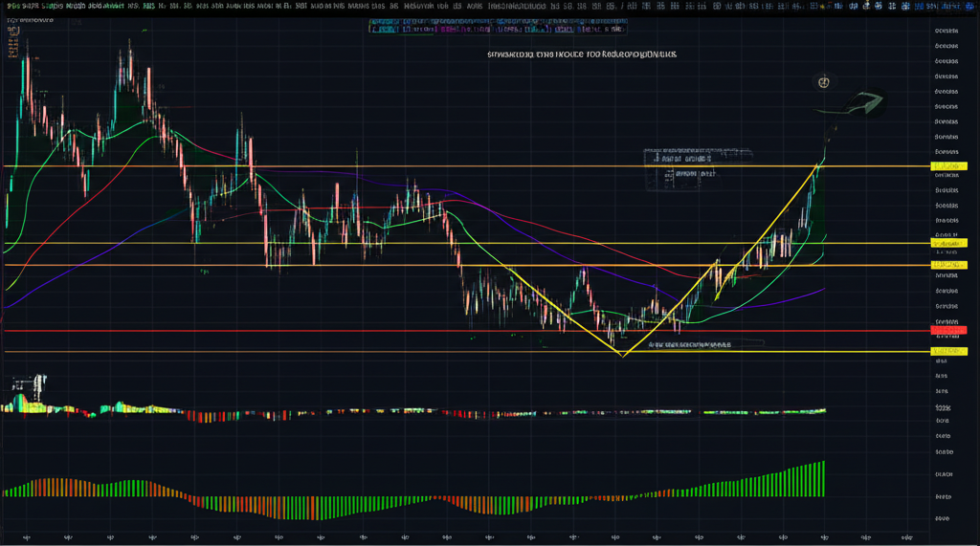This screenshot has width=980, height=546.
Task: Click the last date label on the time axis
Action: 907,536
